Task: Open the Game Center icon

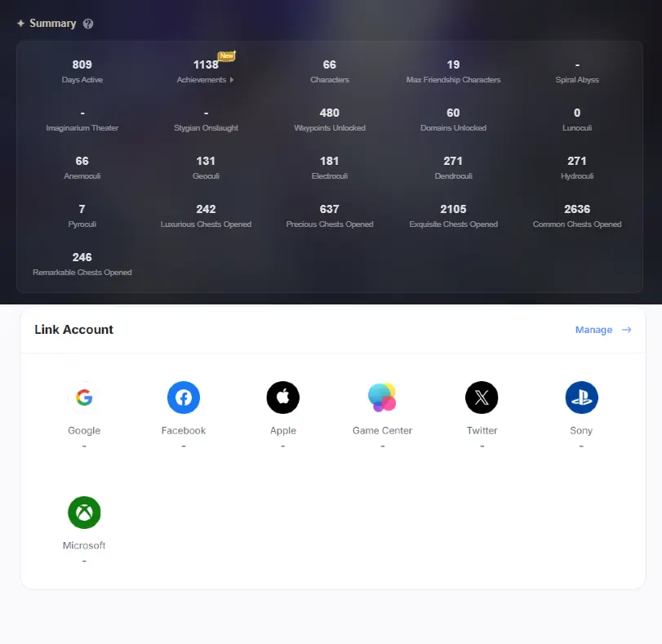Action: (382, 398)
